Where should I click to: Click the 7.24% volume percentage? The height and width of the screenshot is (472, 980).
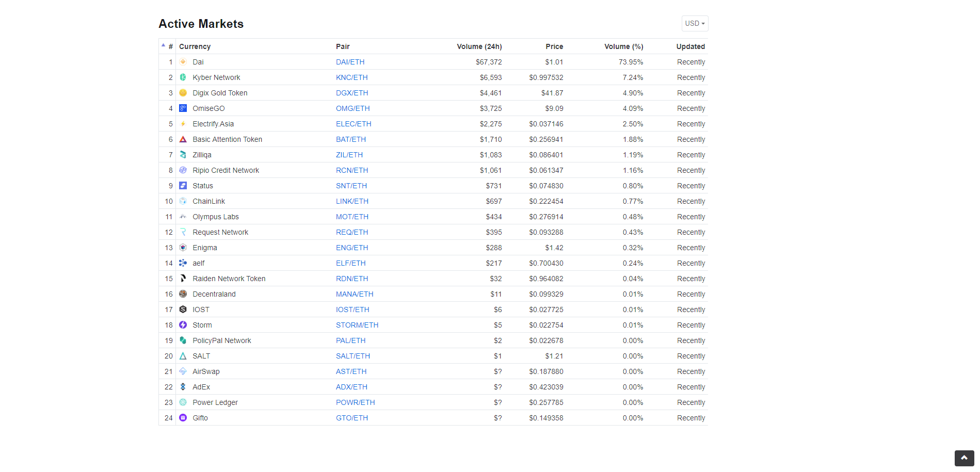pyautogui.click(x=633, y=77)
